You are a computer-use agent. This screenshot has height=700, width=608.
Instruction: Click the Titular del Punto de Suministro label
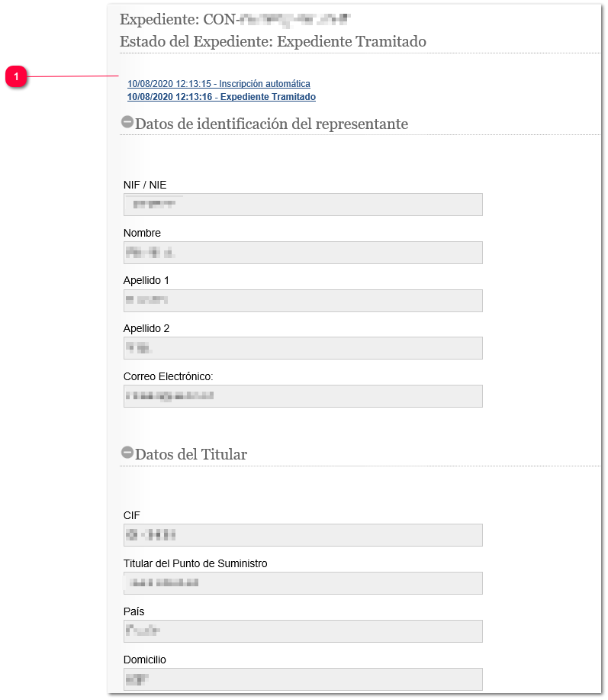click(x=195, y=563)
